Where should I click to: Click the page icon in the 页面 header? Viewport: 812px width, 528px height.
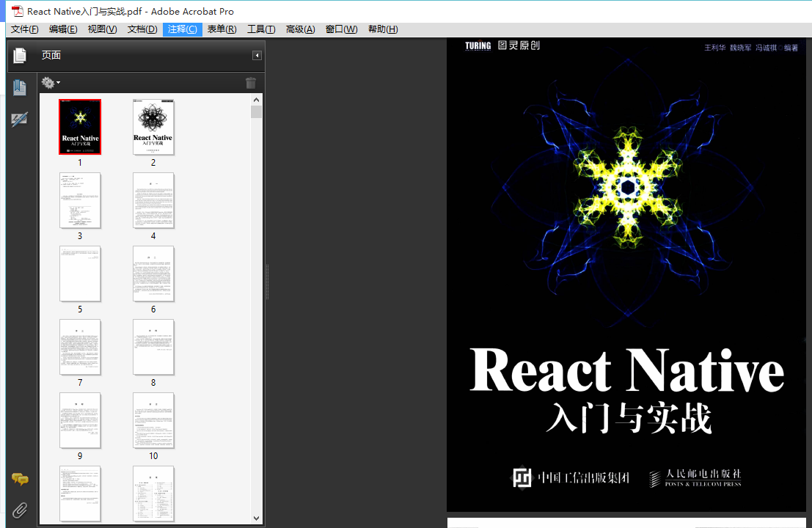(20, 56)
